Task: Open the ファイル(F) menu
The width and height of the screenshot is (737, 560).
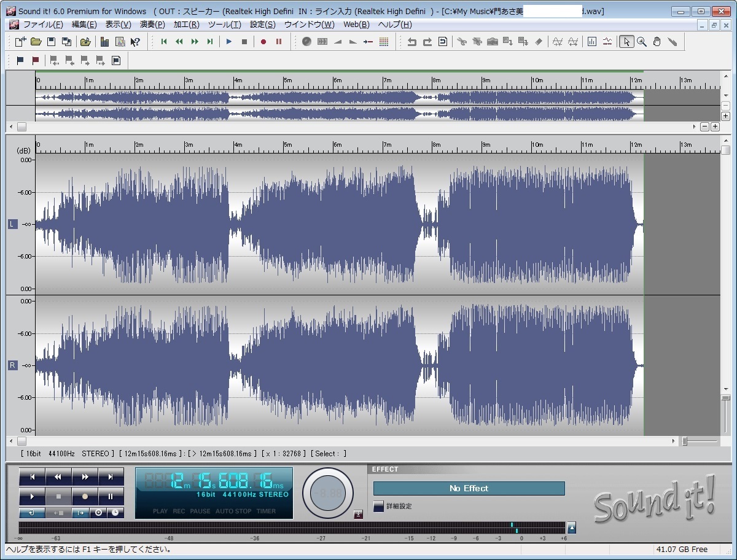Action: click(x=42, y=25)
